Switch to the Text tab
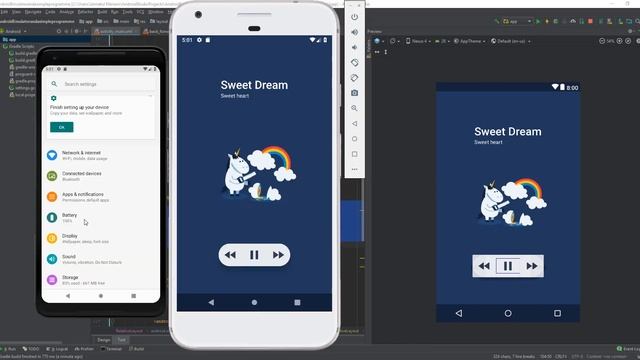The image size is (640, 360). (122, 340)
